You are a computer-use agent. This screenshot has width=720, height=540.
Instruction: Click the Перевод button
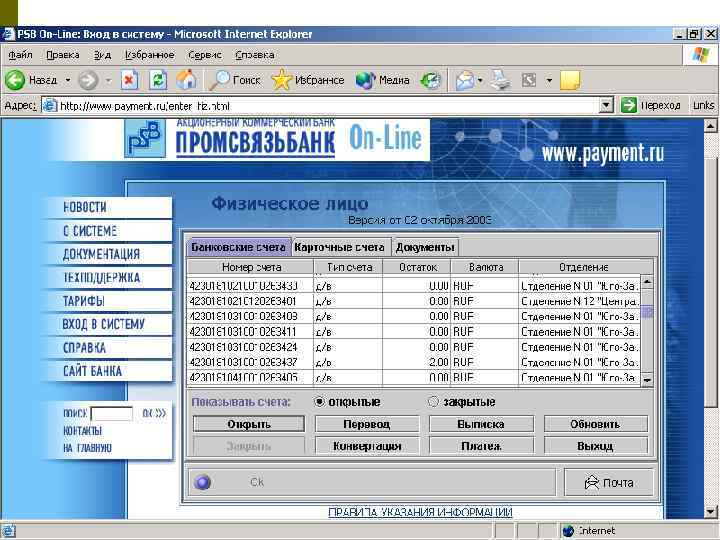click(367, 424)
